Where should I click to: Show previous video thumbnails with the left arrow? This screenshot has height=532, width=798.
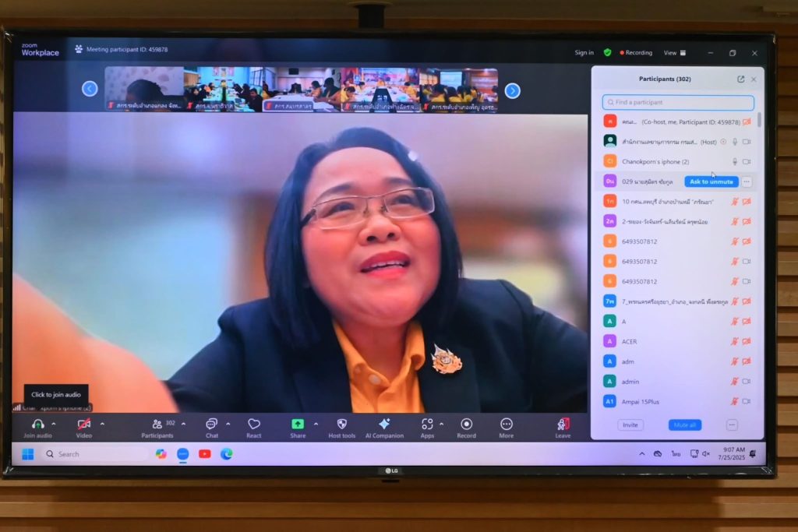point(90,89)
